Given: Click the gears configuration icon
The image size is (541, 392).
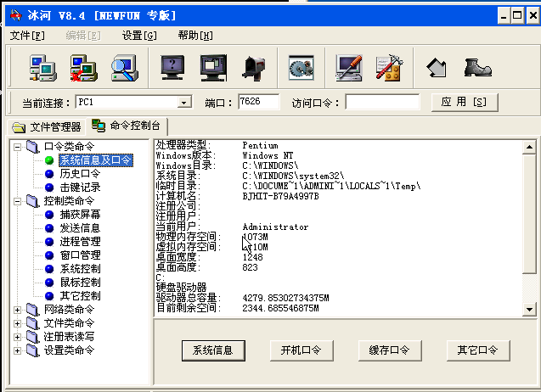Looking at the screenshot, I should click(301, 68).
